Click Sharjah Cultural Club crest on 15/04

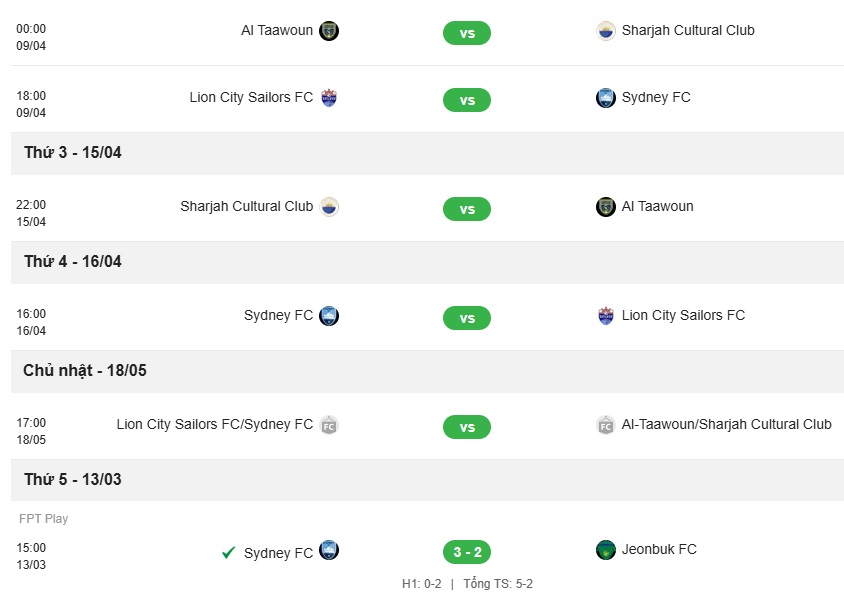329,207
